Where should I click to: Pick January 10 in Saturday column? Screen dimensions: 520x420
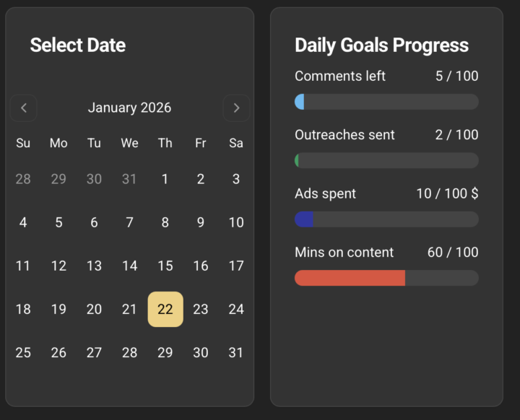tap(236, 222)
